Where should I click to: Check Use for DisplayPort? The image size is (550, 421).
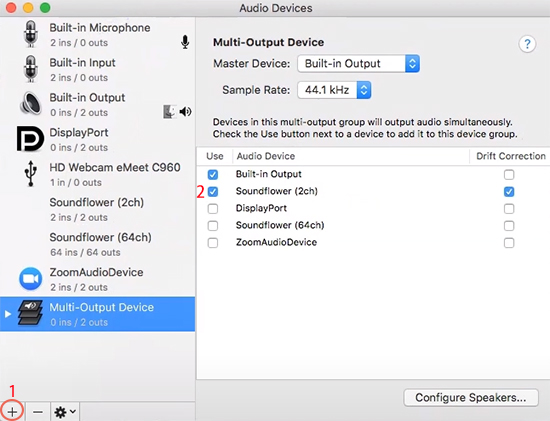click(213, 209)
